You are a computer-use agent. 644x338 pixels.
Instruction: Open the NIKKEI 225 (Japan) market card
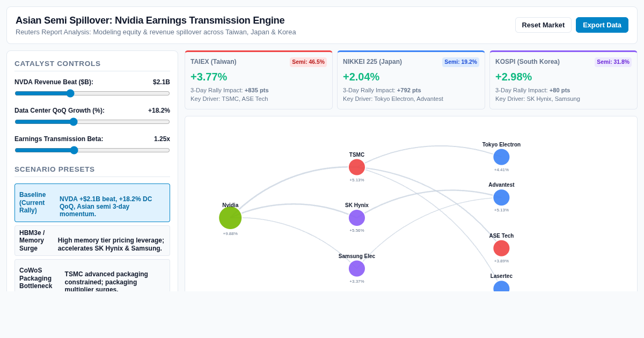411,80
